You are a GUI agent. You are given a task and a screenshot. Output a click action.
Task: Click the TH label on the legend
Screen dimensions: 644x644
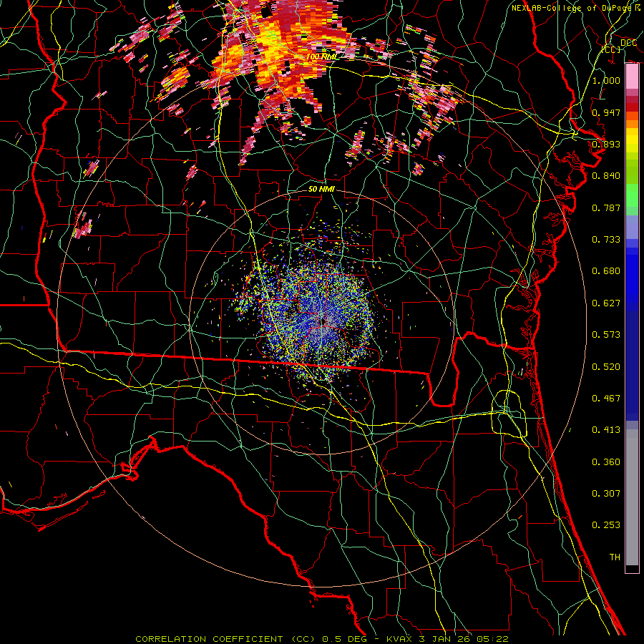[x=615, y=557]
